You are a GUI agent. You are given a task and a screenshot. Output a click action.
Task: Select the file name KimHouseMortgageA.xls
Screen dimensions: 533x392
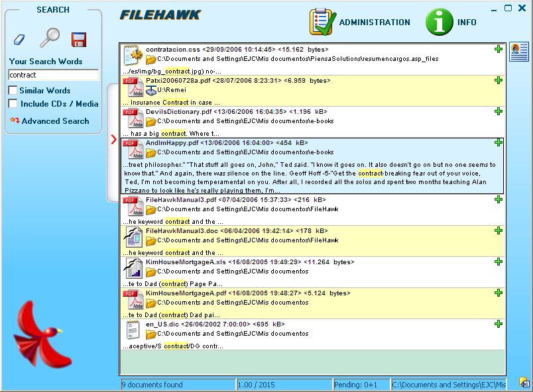[186, 262]
